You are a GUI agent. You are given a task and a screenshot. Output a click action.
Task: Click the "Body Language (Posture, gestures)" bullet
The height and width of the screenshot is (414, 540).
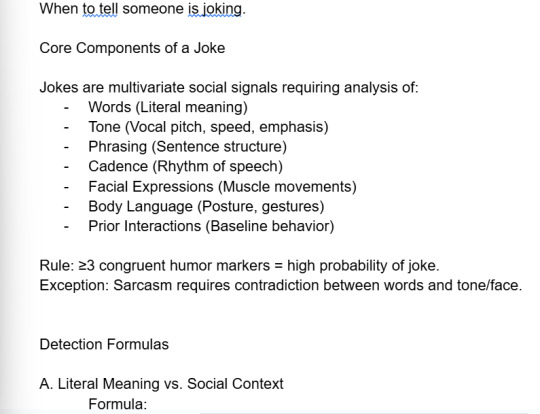coord(206,207)
